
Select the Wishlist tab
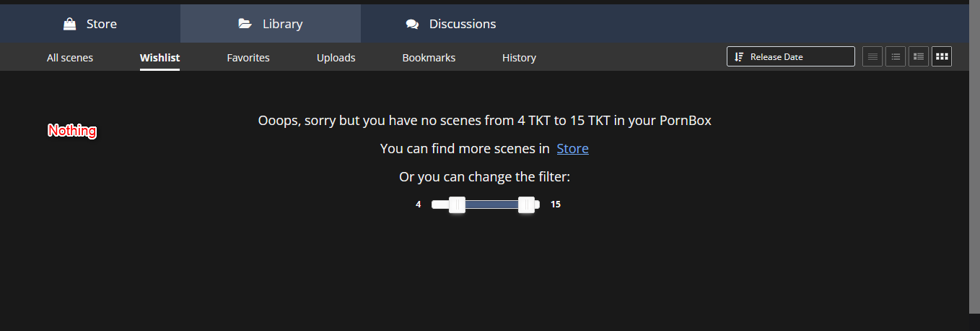point(159,58)
